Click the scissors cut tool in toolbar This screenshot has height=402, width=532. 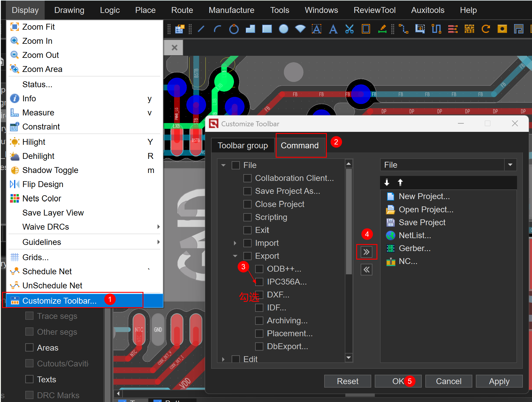(x=349, y=29)
